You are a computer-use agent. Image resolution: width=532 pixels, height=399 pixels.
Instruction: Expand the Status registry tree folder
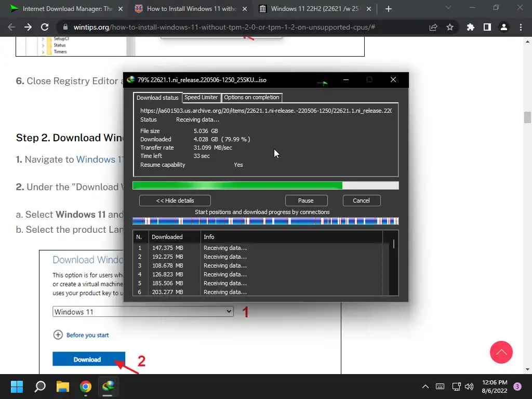pos(43,45)
